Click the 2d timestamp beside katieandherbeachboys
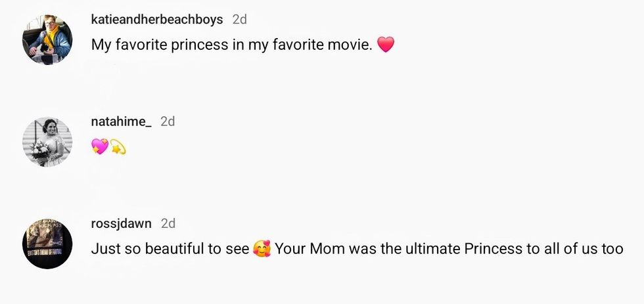The image size is (644, 304). pos(240,20)
